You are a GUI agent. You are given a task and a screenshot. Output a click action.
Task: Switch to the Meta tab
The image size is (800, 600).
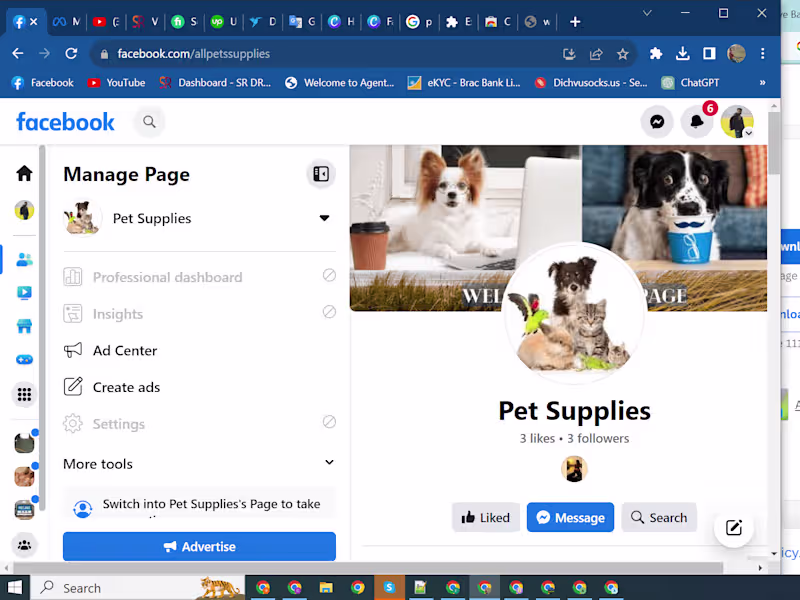(x=67, y=21)
